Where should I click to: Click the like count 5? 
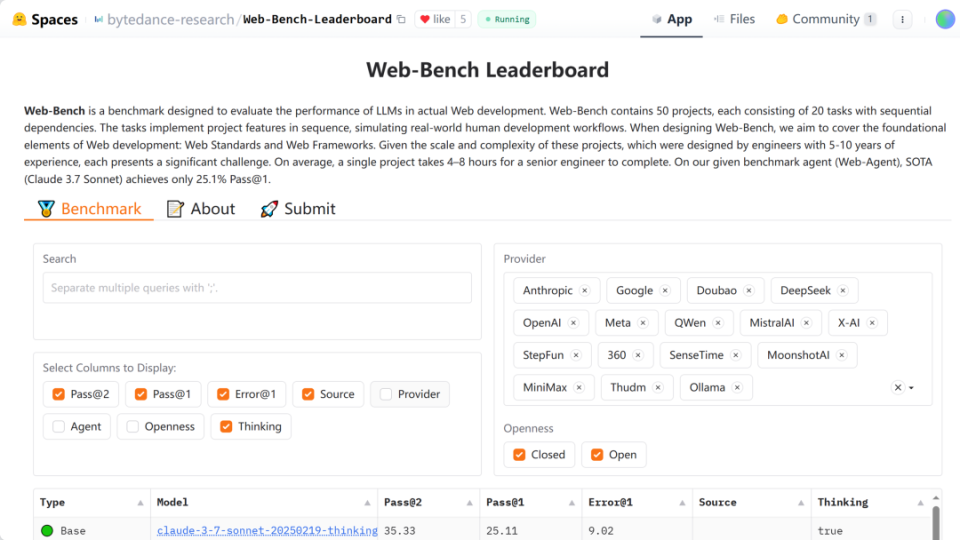(463, 20)
